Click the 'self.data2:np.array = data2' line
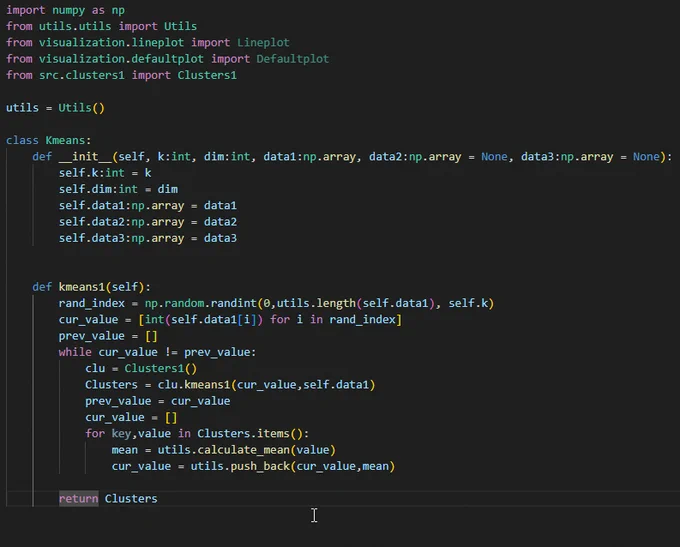 click(148, 222)
